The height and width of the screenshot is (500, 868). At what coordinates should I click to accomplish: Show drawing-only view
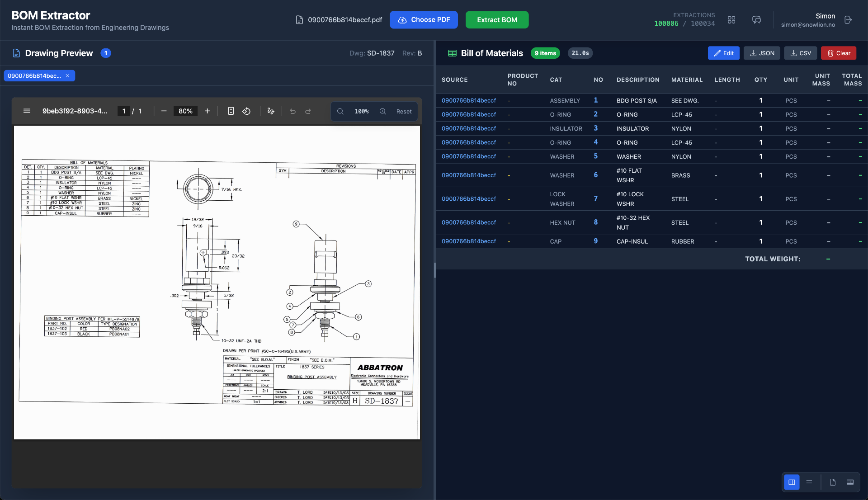pos(833,482)
